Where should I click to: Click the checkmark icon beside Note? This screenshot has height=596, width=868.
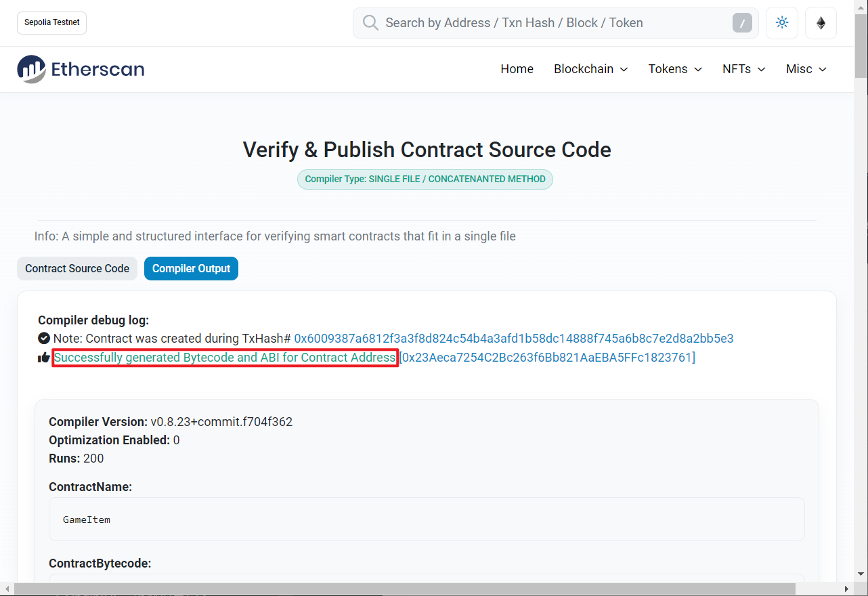[44, 339]
